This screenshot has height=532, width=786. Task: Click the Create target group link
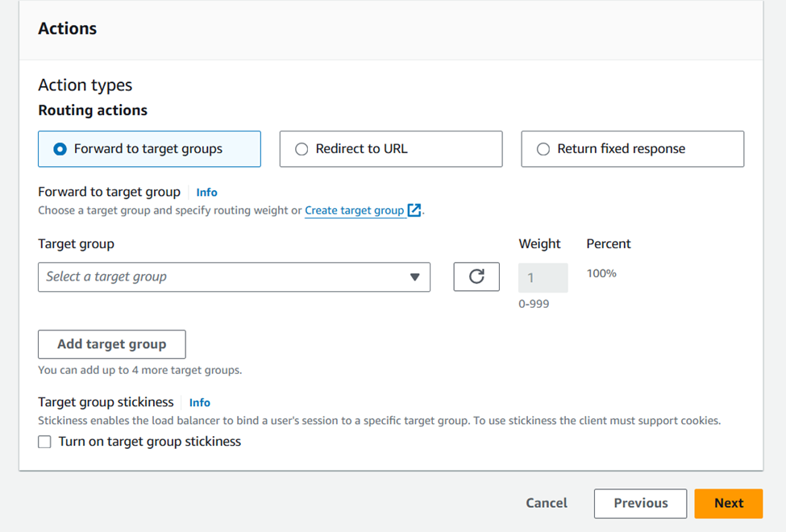pyautogui.click(x=354, y=210)
